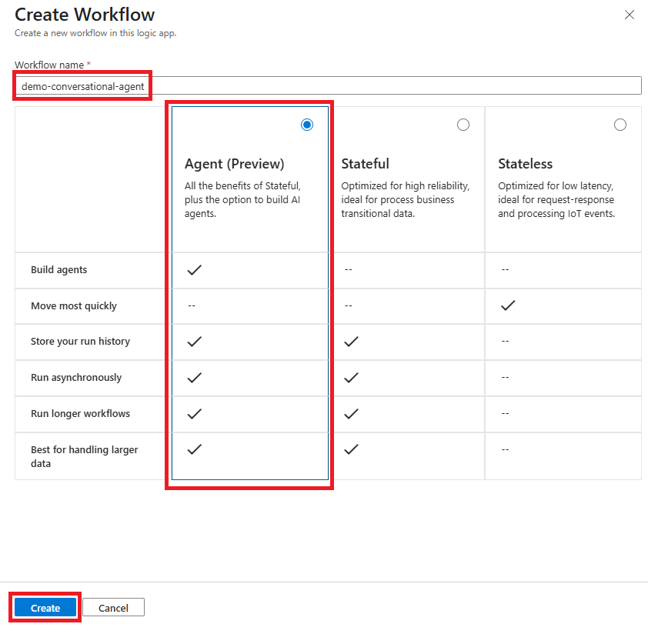Click the Stateful checkmark in Store your run history row
This screenshot has width=648, height=644.
tap(351, 342)
